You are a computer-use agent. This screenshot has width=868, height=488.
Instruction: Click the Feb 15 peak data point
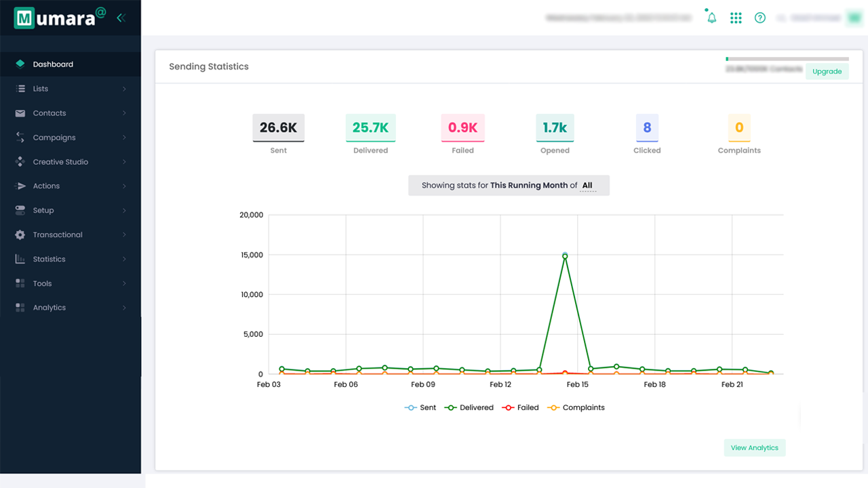(x=565, y=256)
